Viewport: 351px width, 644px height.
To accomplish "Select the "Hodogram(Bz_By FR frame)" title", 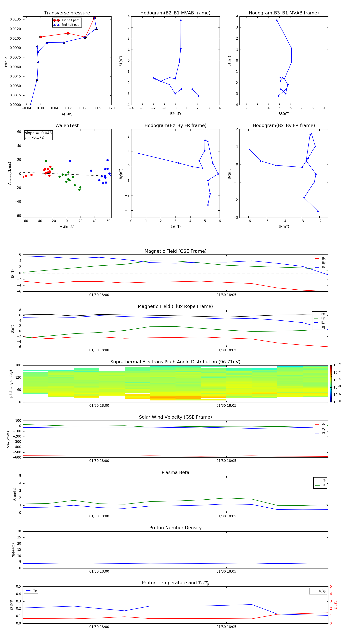I will coord(175,125).
